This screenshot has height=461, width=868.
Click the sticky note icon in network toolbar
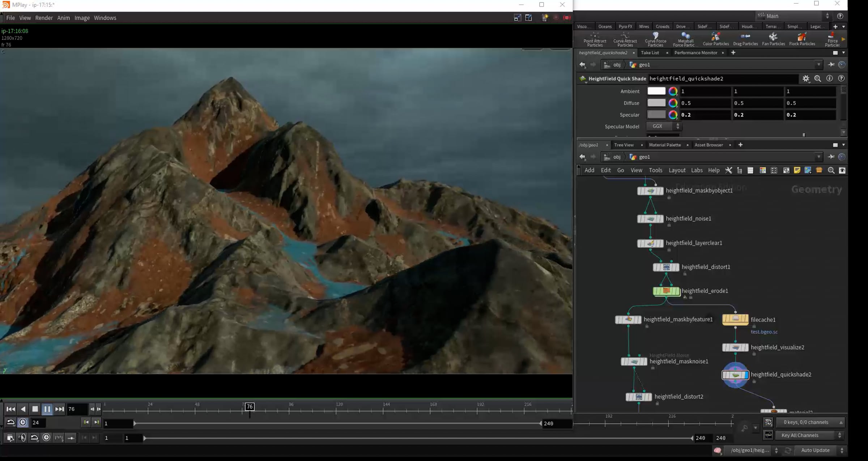(x=797, y=170)
